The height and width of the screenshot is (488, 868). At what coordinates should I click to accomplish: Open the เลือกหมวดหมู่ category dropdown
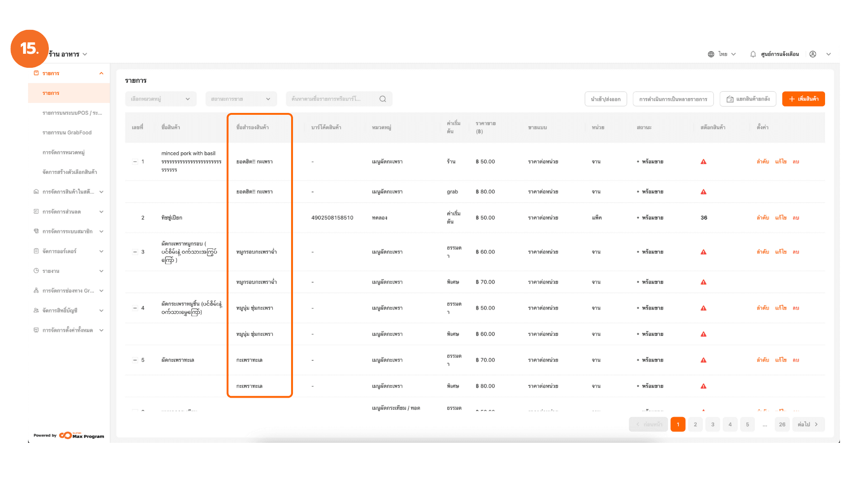pyautogui.click(x=160, y=99)
